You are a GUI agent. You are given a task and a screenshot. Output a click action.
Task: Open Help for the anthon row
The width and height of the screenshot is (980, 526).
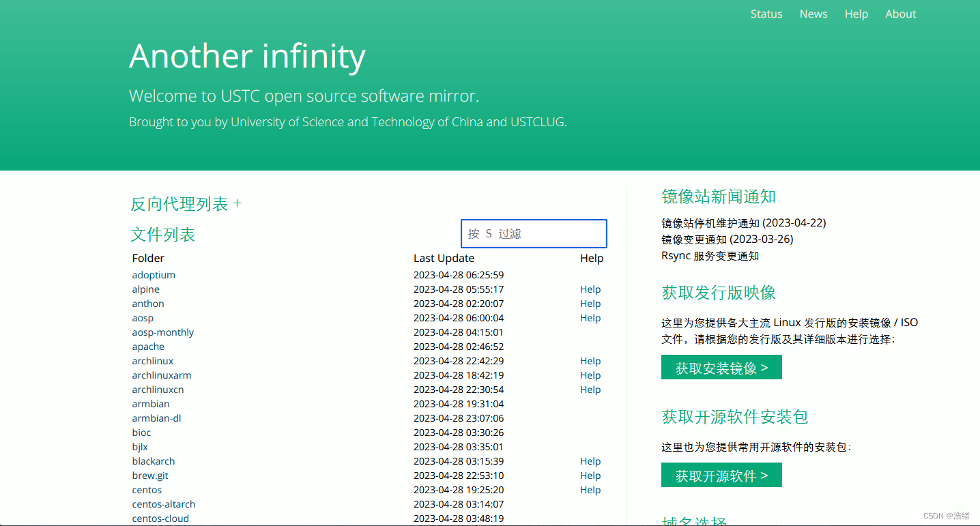[x=590, y=304]
